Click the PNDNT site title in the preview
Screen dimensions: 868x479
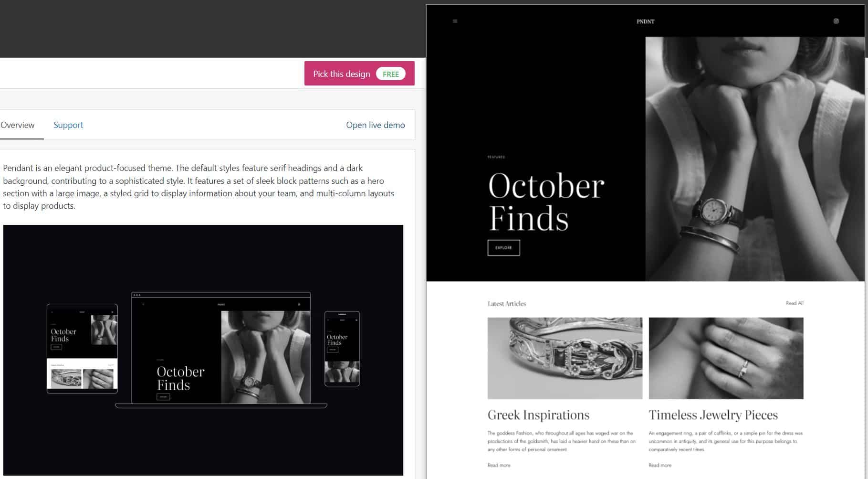click(x=645, y=21)
